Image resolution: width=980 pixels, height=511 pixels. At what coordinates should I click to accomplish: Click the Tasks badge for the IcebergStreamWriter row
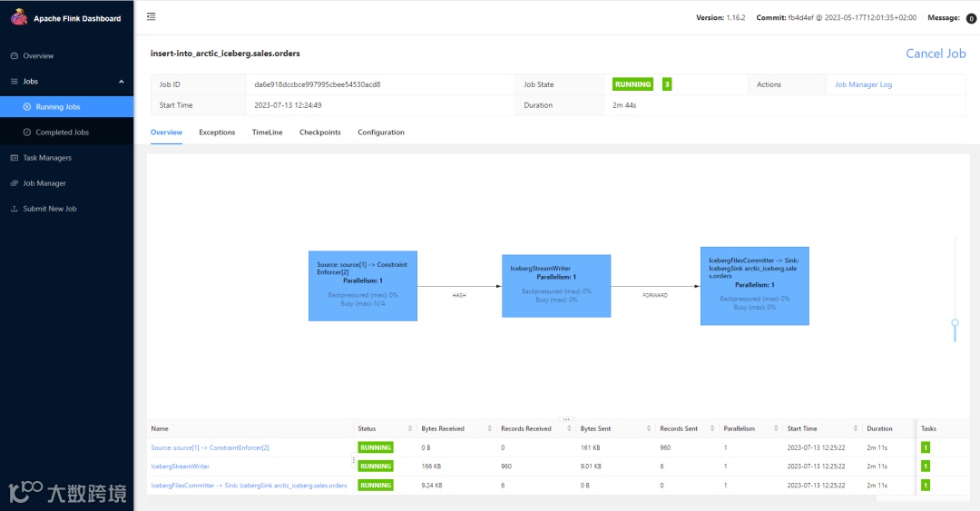click(x=926, y=467)
